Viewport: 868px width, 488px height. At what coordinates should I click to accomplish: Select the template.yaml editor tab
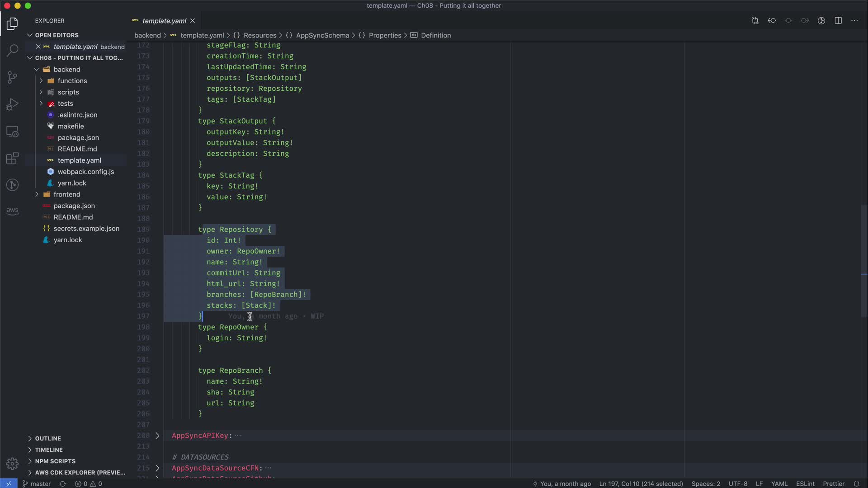point(164,21)
